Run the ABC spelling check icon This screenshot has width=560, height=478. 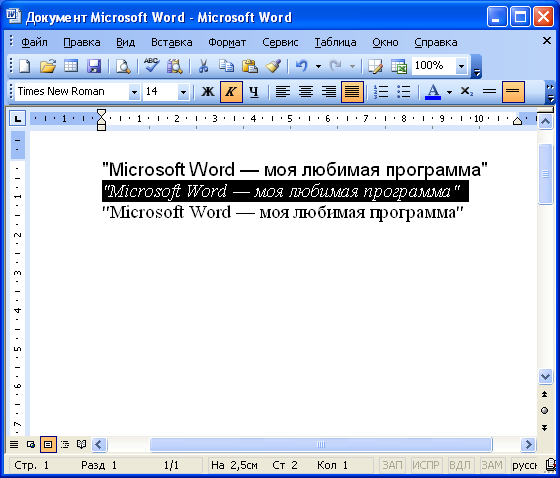(152, 66)
